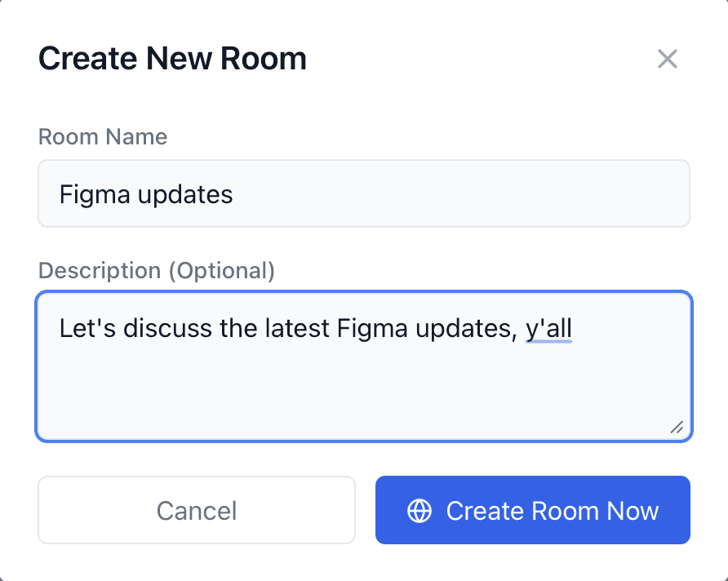This screenshot has height=581, width=728.
Task: Click the globe icon on Create Room button
Action: point(419,511)
